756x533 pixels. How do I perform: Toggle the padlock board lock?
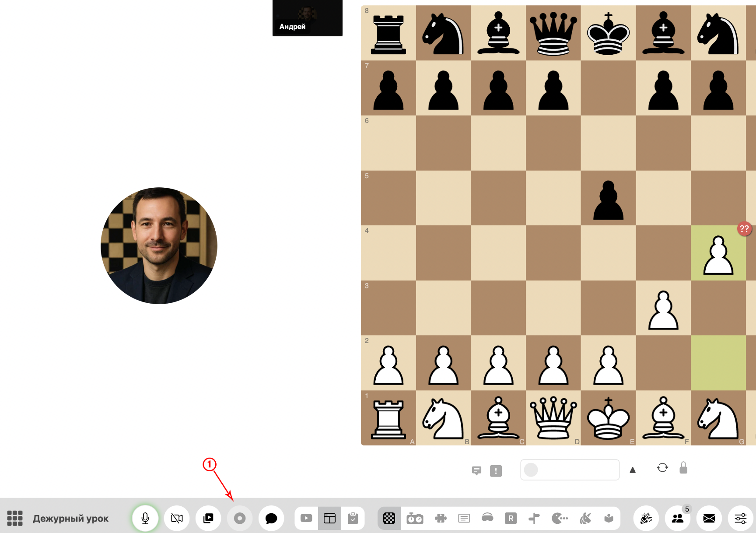click(x=683, y=468)
